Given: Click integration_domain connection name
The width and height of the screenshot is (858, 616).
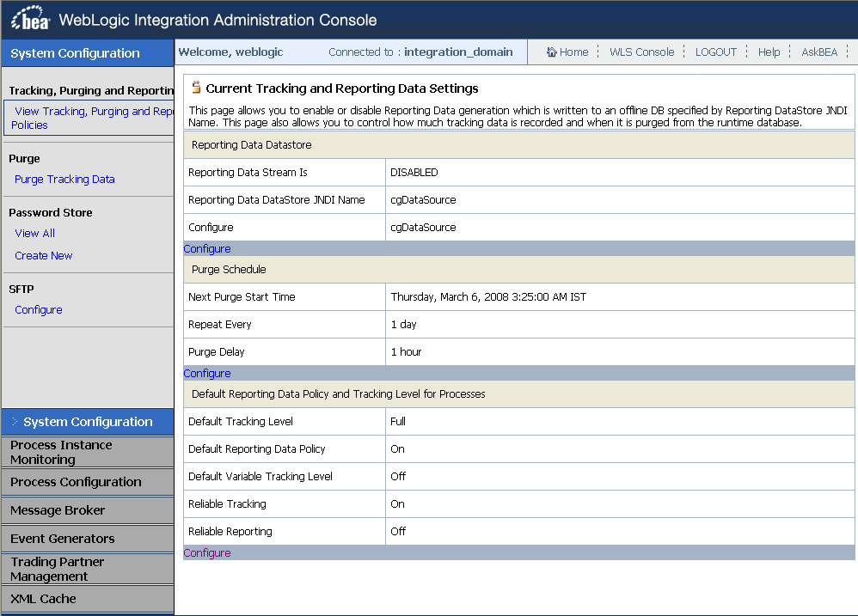Looking at the screenshot, I should click(458, 52).
